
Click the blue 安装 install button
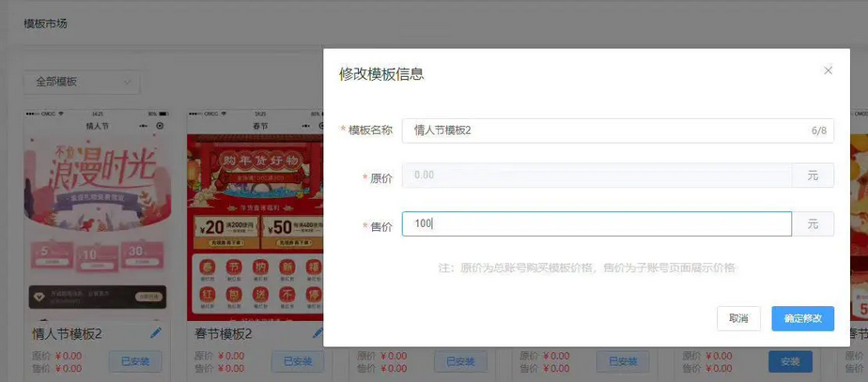(x=790, y=361)
